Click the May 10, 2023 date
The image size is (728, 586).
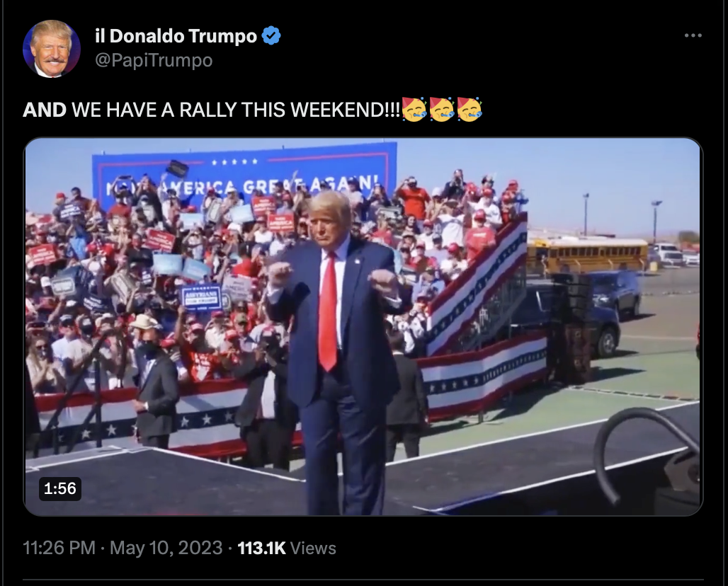tap(166, 548)
